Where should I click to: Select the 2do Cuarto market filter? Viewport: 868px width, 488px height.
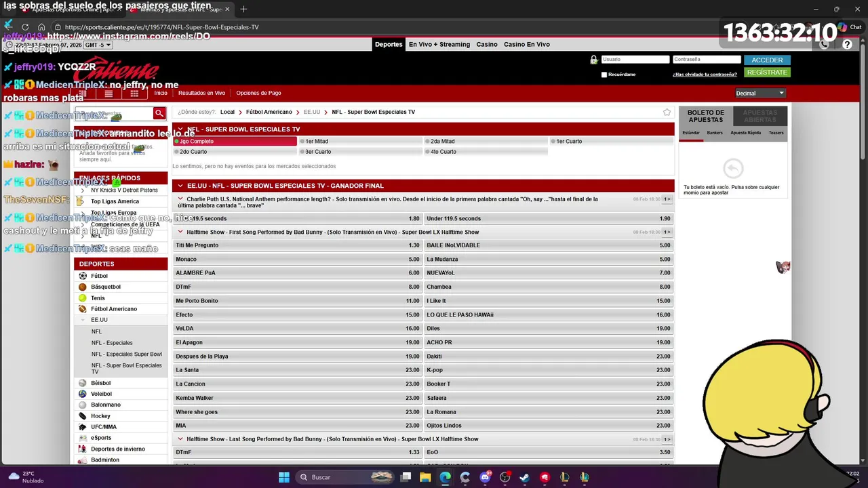point(235,152)
